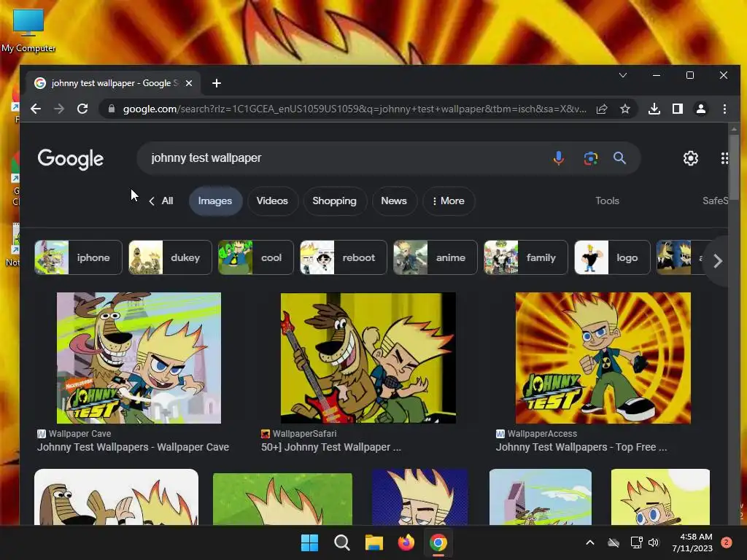
Task: Open a new tab with the plus button
Action: click(x=217, y=83)
